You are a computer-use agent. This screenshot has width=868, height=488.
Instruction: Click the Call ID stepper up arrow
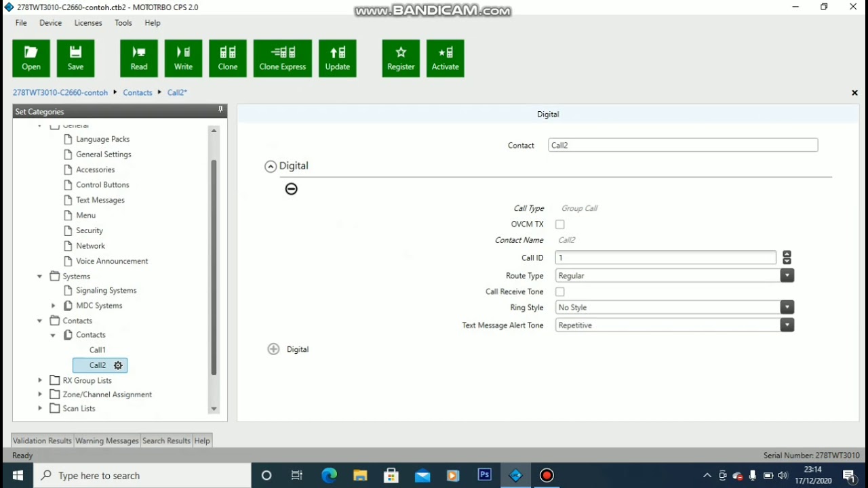click(x=787, y=254)
